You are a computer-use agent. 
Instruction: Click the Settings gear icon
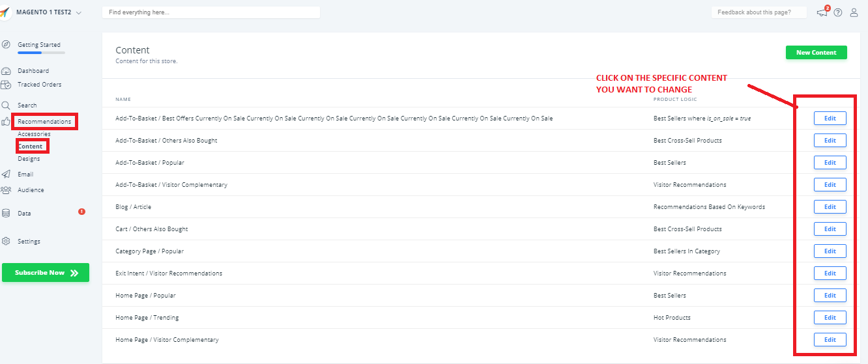coord(6,242)
